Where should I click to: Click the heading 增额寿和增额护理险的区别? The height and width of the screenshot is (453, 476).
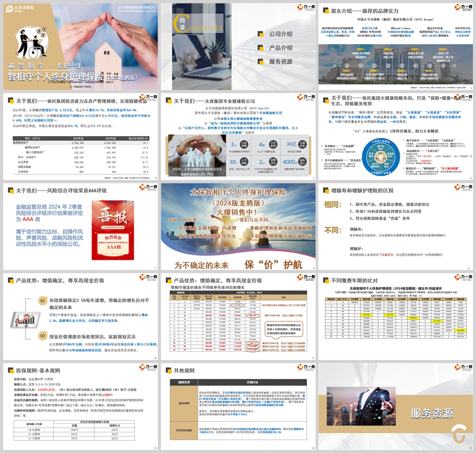pyautogui.click(x=362, y=191)
